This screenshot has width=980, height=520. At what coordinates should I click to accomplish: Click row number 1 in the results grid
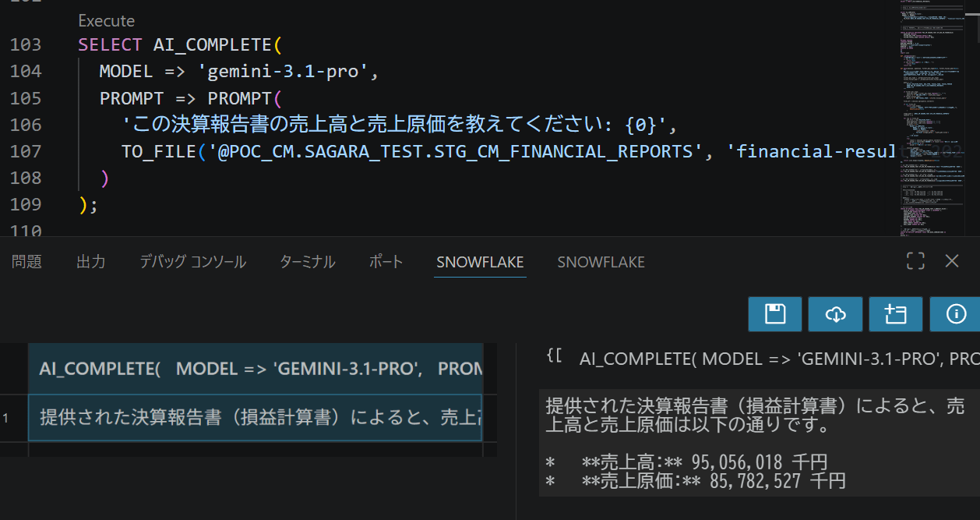tap(5, 419)
